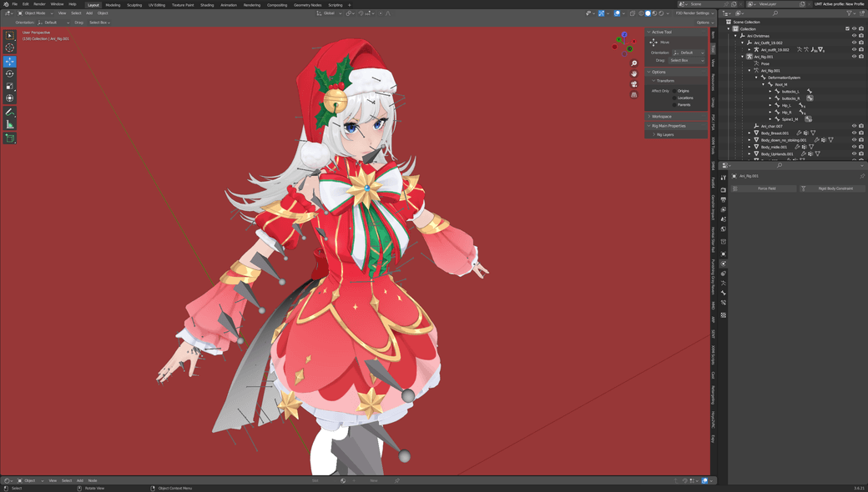Select the Tweak tool at top of toolbar
868x492 pixels.
pyautogui.click(x=9, y=36)
